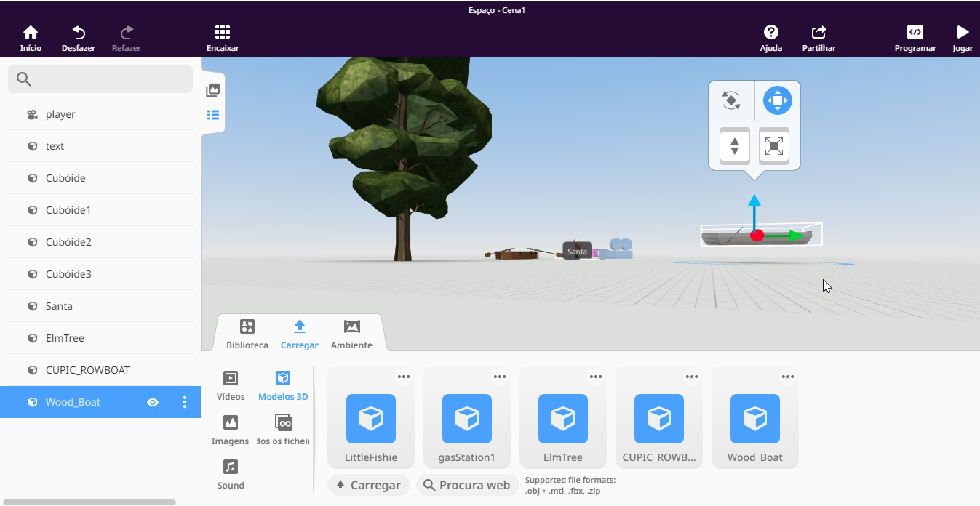Show the Vídeos file category
Viewport: 980px width, 506px height.
[231, 386]
